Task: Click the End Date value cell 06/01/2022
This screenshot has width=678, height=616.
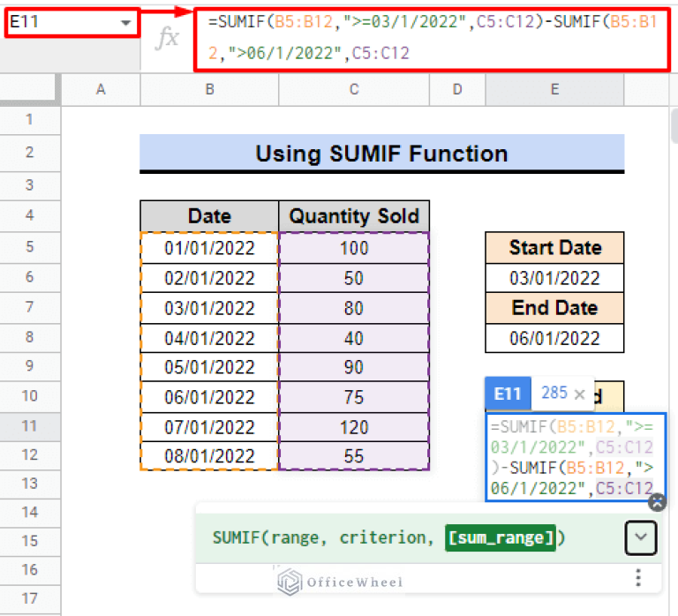Action: (554, 338)
